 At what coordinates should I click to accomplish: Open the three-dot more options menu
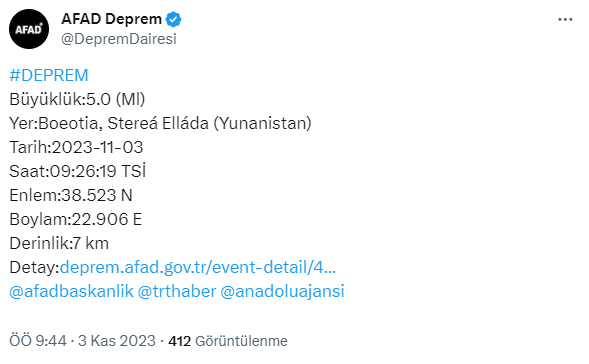pyautogui.click(x=565, y=20)
